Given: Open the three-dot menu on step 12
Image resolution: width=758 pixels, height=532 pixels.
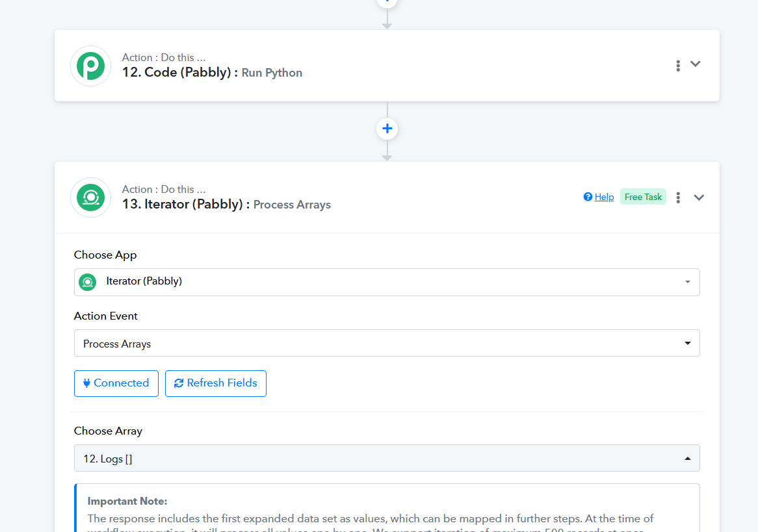Looking at the screenshot, I should 678,66.
